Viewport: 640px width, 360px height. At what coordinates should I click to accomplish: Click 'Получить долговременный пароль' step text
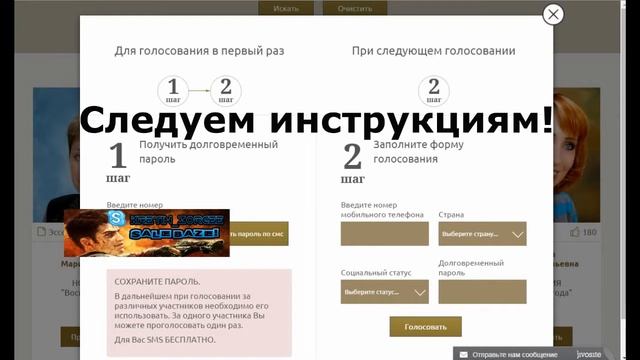click(x=209, y=151)
